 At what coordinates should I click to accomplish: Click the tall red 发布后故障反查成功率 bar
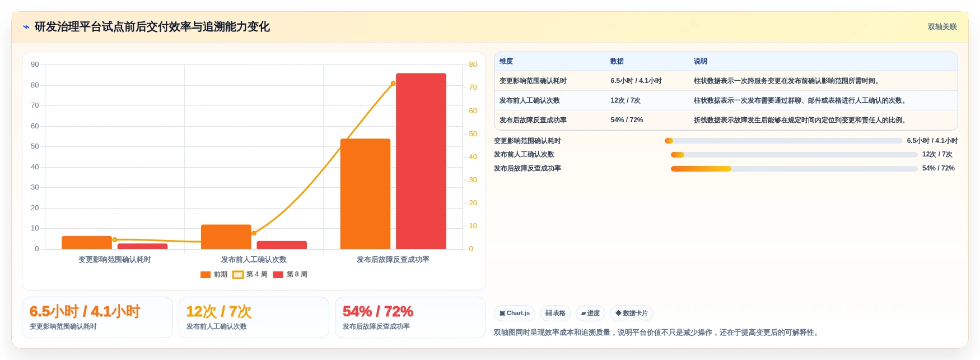pyautogui.click(x=421, y=161)
